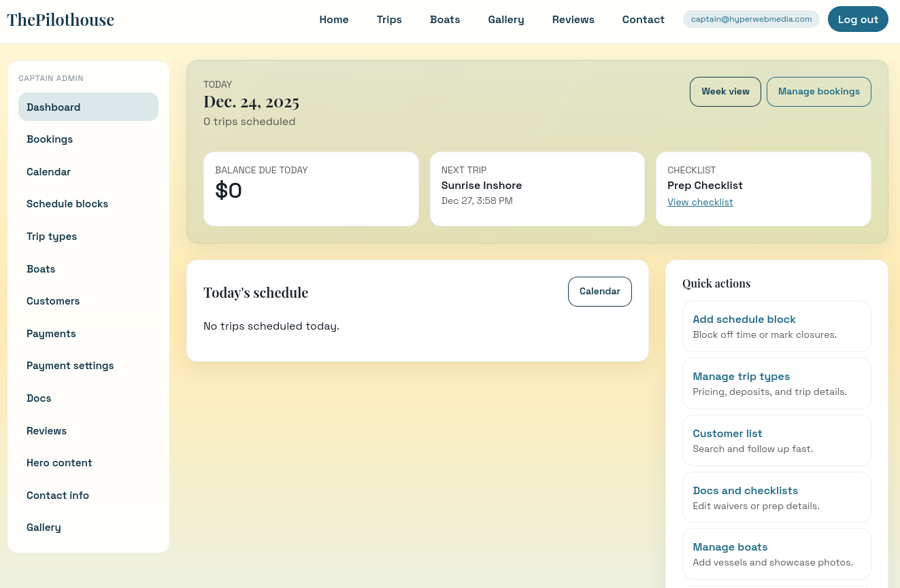Open the Dashboard sidebar item
This screenshot has width=900, height=588.
tap(53, 107)
